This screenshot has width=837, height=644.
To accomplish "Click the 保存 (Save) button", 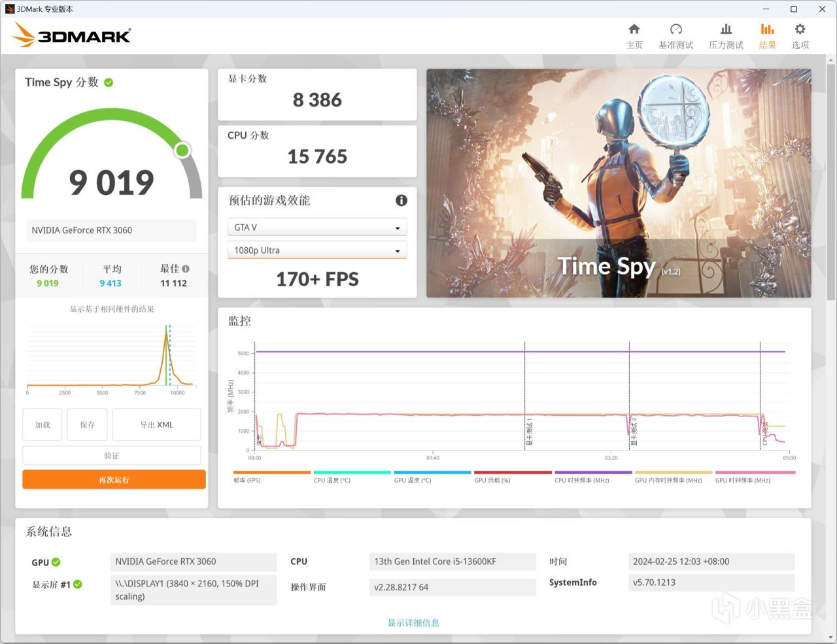I will (x=88, y=424).
